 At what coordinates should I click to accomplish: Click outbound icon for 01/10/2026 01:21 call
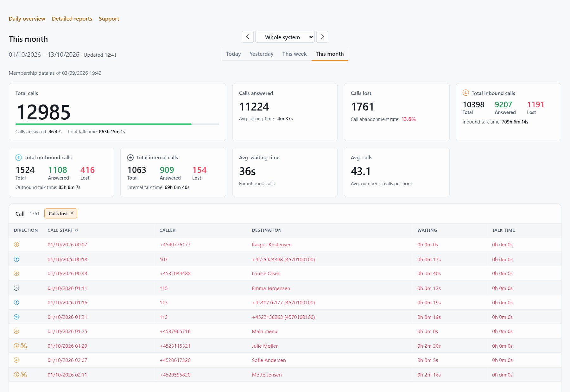click(x=16, y=317)
